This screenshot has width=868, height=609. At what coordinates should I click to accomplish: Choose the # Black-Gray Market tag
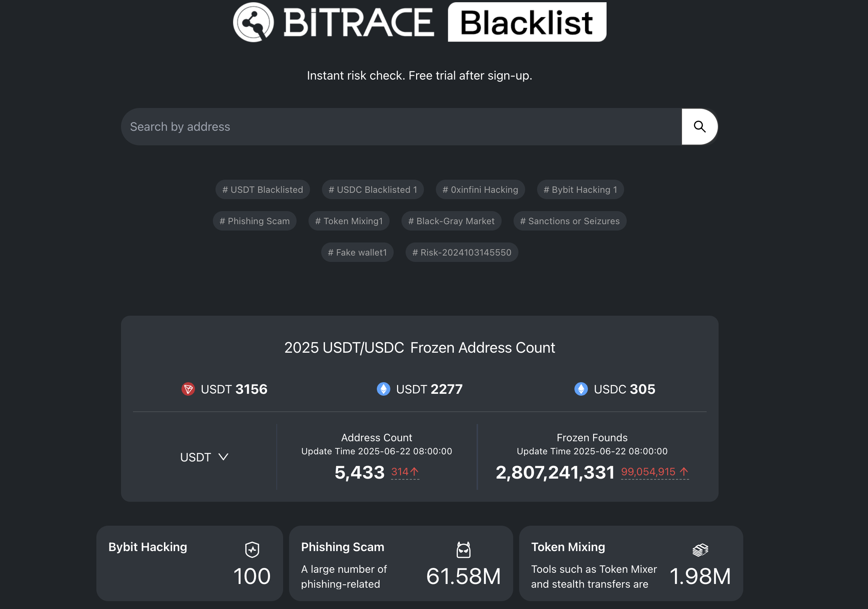[x=452, y=221]
